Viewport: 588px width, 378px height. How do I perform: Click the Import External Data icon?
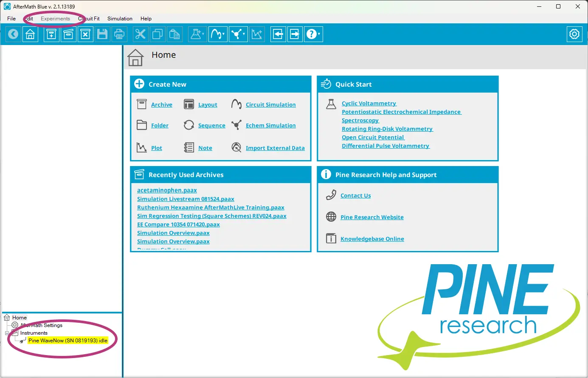pyautogui.click(x=236, y=147)
